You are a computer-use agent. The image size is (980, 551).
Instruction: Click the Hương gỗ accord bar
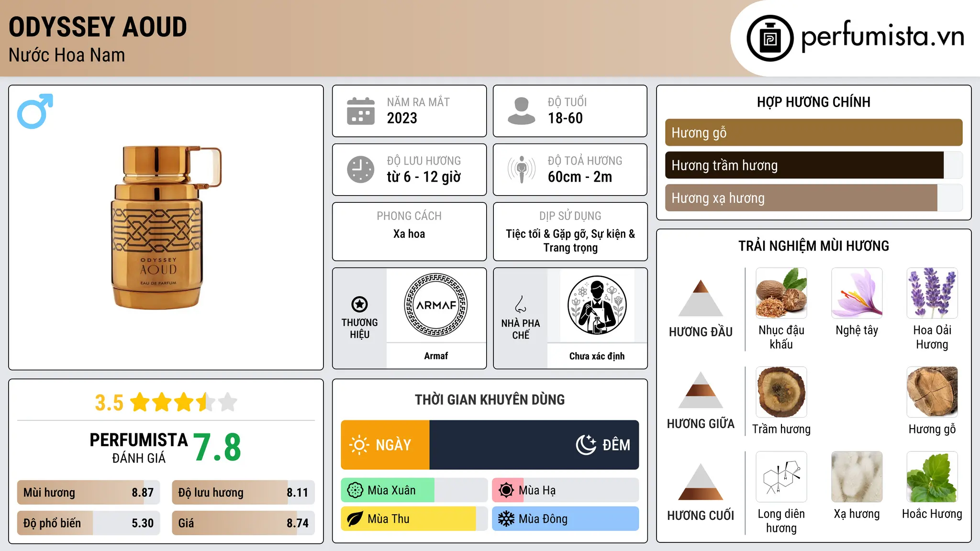click(x=813, y=132)
